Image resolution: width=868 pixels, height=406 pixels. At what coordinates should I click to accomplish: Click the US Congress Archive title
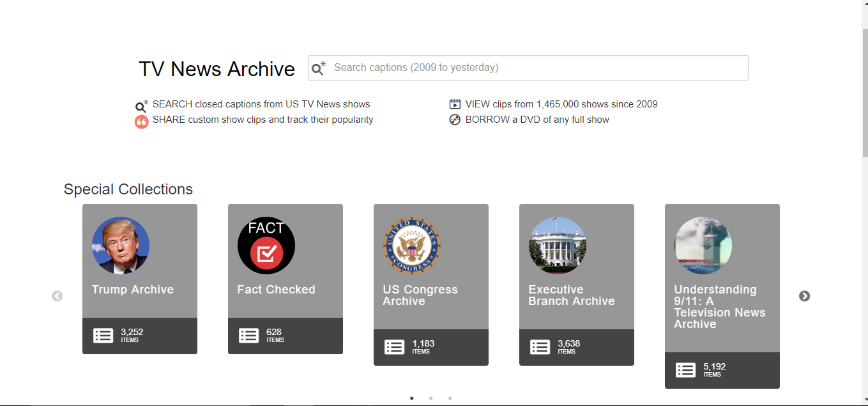coord(420,295)
